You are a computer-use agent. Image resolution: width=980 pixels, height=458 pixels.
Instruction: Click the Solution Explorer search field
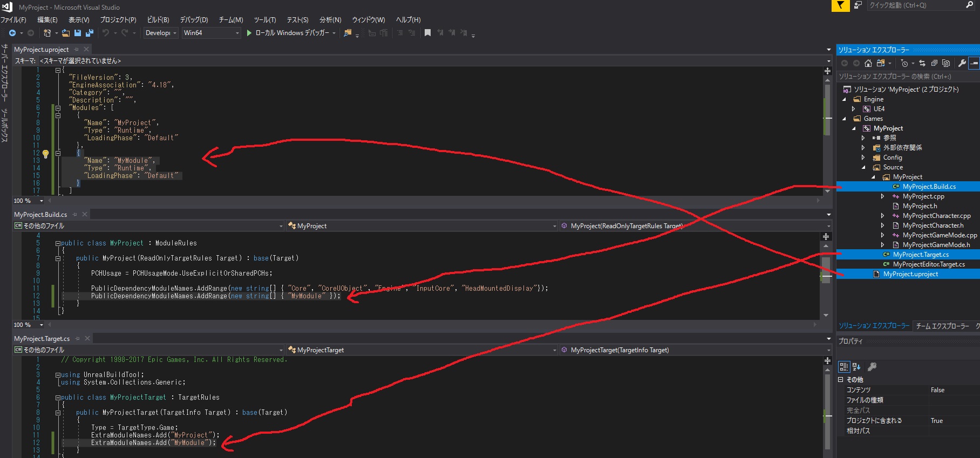coord(908,77)
